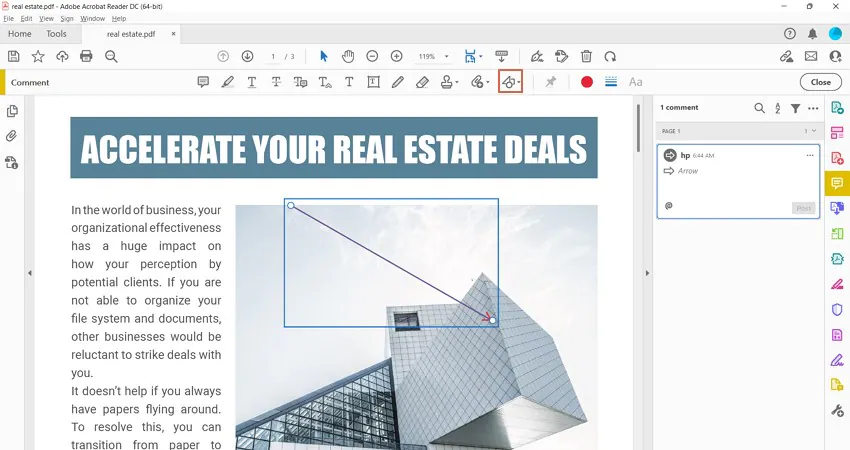The width and height of the screenshot is (850, 450).
Task: Add a sticky note comment
Action: click(203, 82)
